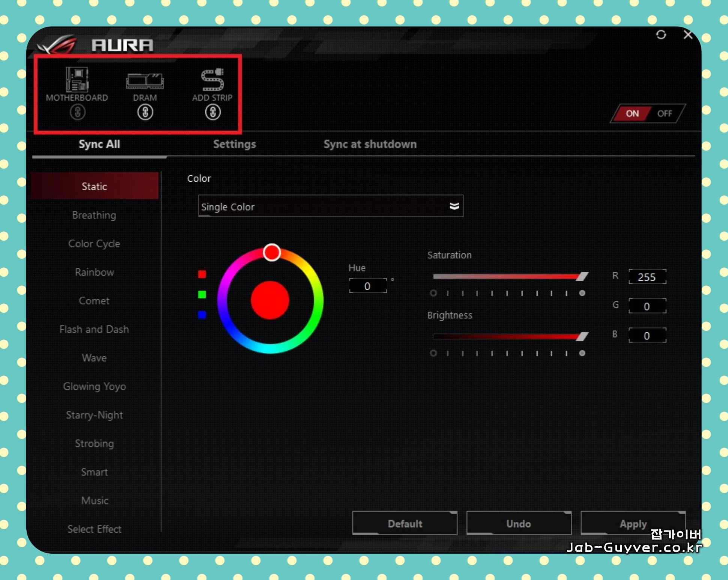This screenshot has width=728, height=580.
Task: Pick the blue preset color swatch
Action: pos(202,315)
